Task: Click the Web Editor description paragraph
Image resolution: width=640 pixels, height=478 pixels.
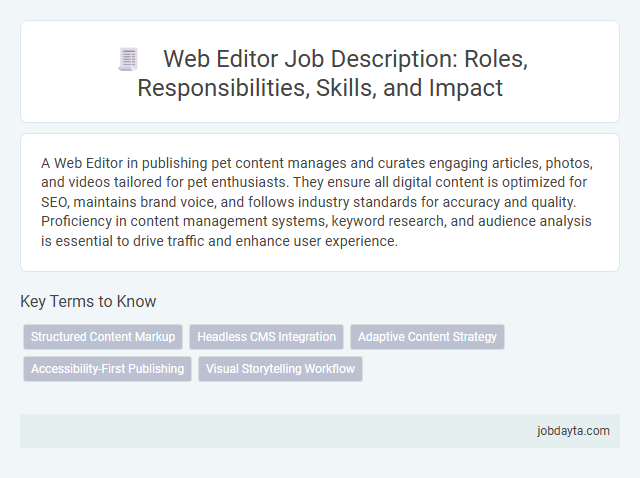Action: pos(317,202)
